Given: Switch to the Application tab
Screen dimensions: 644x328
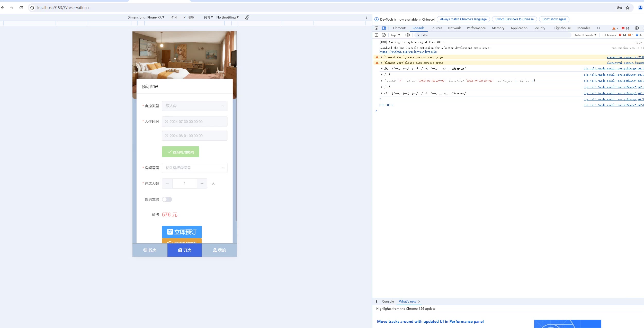Looking at the screenshot, I should pyautogui.click(x=519, y=28).
